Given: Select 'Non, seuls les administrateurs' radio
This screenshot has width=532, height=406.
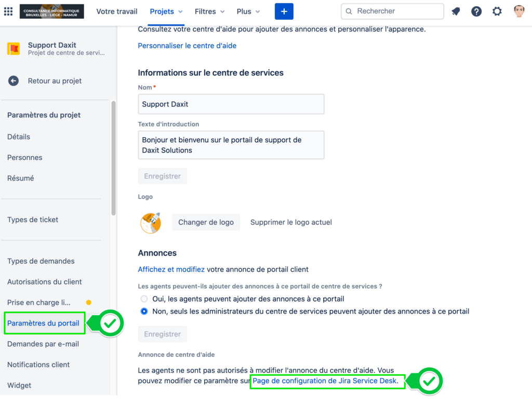Looking at the screenshot, I should click(x=144, y=312).
